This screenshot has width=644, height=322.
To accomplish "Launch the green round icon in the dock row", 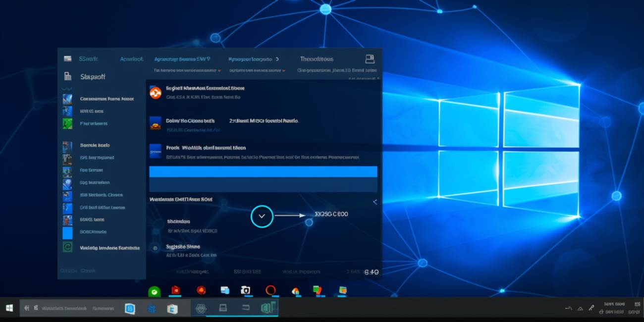I will tap(155, 292).
